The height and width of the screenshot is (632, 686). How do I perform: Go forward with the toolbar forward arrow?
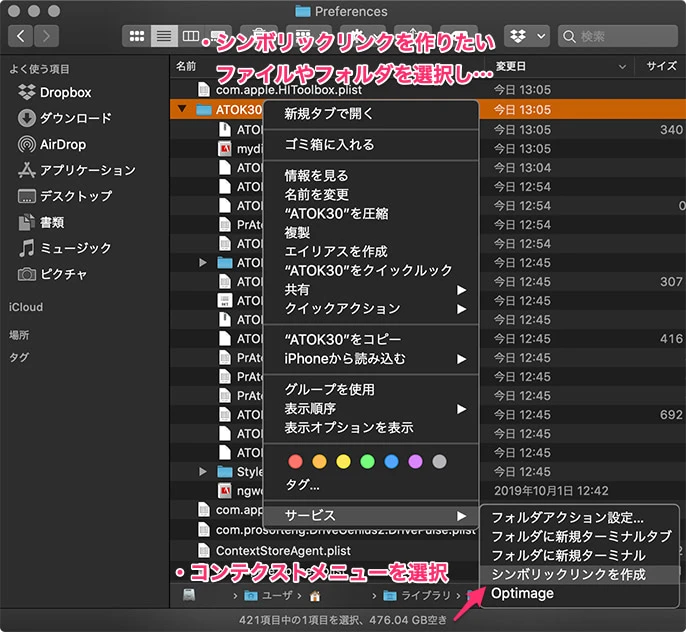click(x=46, y=36)
